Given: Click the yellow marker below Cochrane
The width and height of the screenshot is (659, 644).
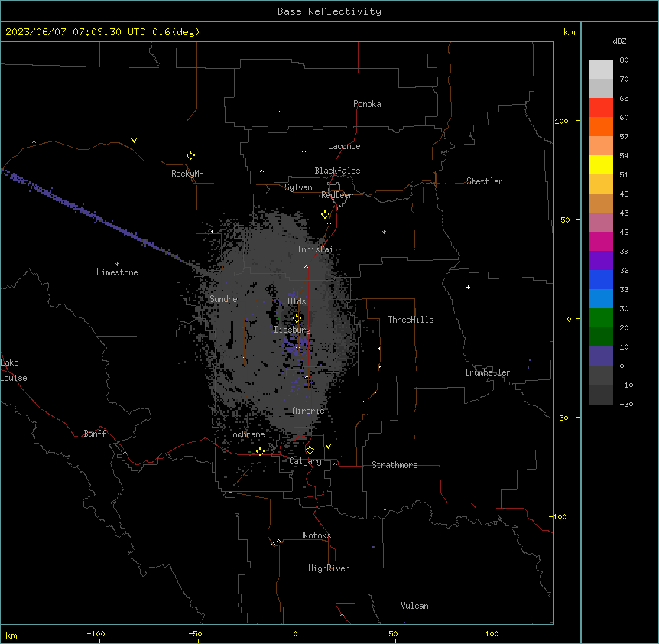Looking at the screenshot, I should click(x=260, y=451).
